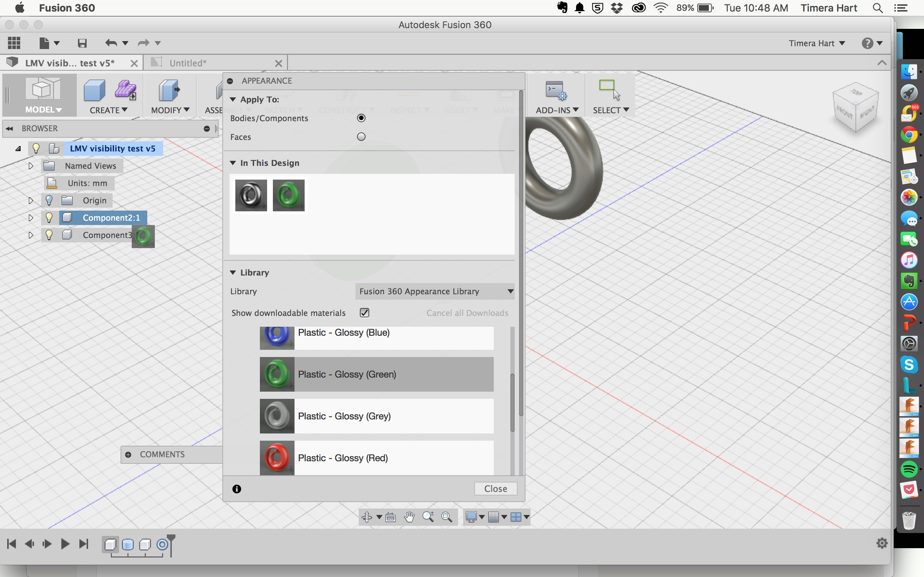Toggle visibility of Component2:1

click(x=49, y=217)
